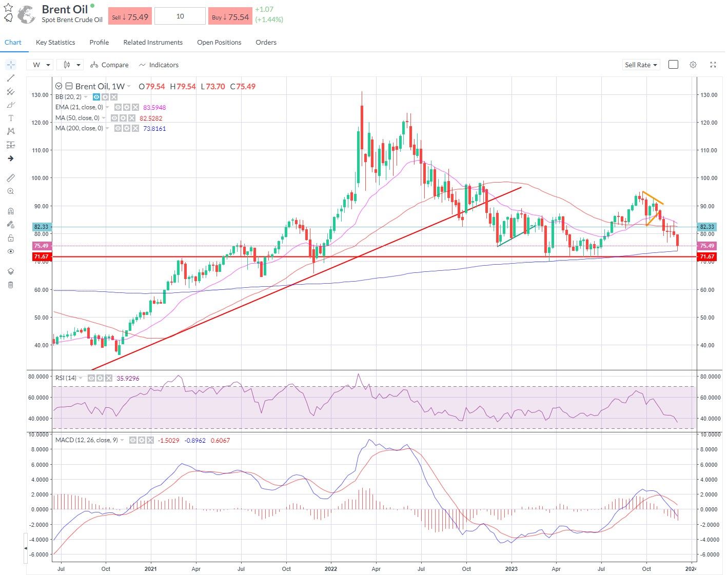This screenshot has height=575, width=728.
Task: Open the patterns drawing tool
Action: pos(11,131)
